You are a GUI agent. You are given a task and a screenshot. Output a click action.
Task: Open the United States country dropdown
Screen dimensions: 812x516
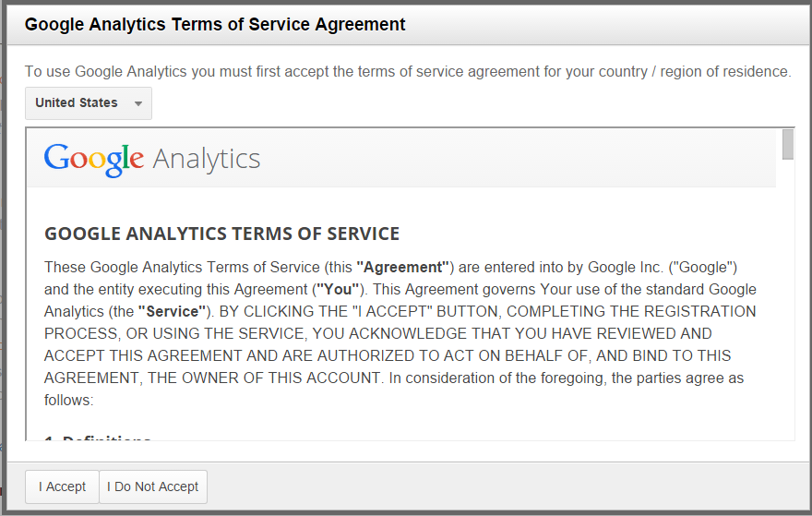[89, 103]
